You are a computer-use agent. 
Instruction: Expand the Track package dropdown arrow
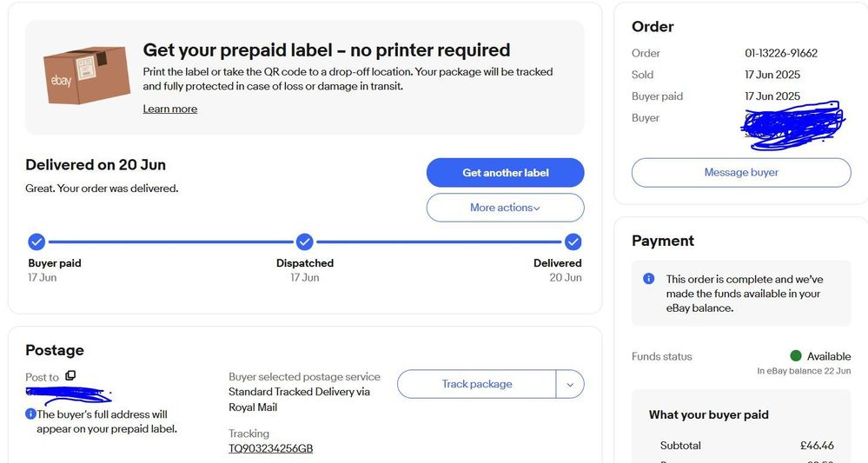point(570,384)
